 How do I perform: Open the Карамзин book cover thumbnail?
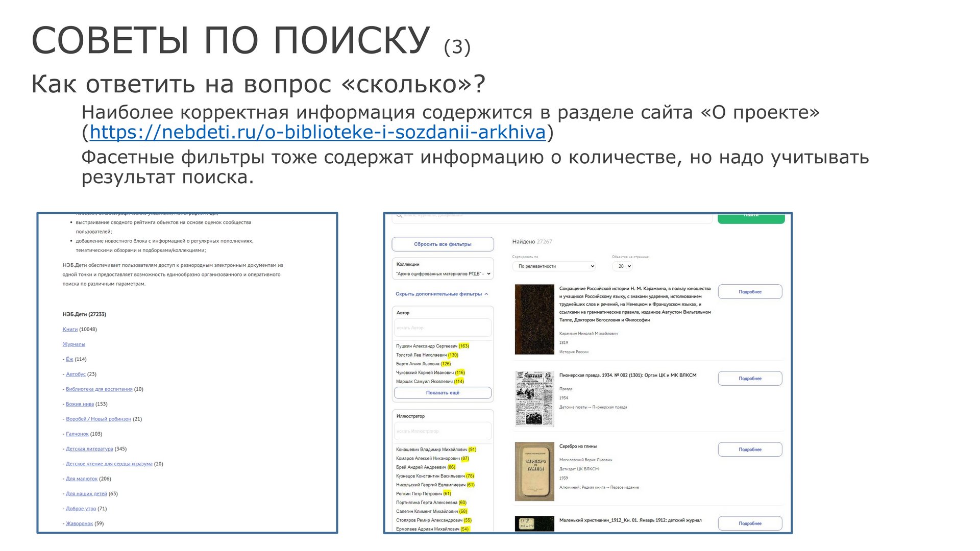pos(534,319)
